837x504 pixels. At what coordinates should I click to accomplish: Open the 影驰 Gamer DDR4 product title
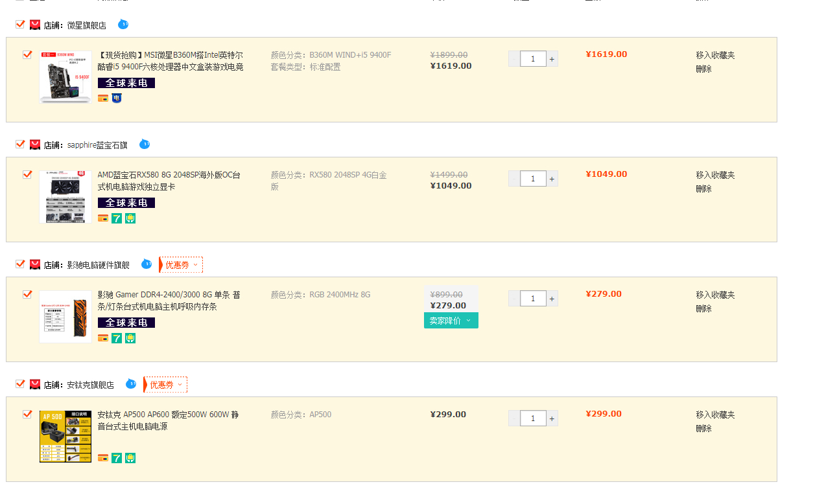(x=169, y=301)
